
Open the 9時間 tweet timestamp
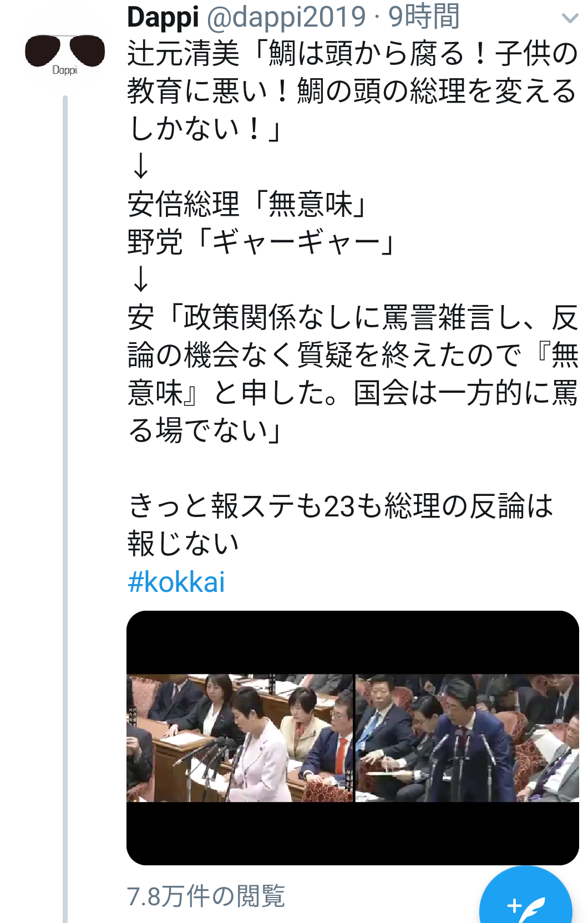point(424,17)
